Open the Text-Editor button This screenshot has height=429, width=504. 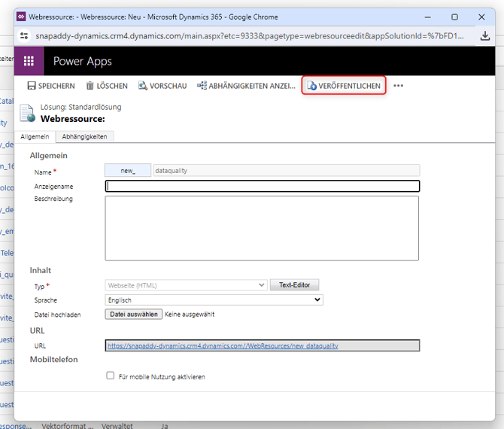[295, 285]
